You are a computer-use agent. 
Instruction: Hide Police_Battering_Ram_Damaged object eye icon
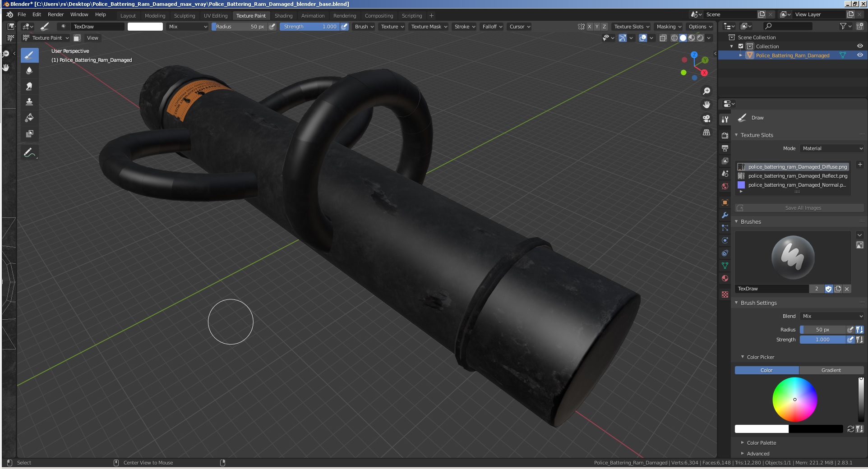click(x=860, y=55)
